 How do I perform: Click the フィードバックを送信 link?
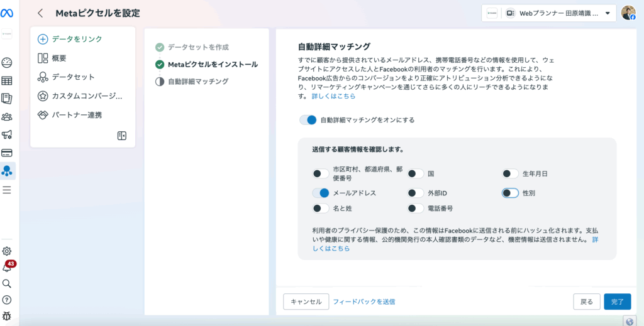(364, 302)
